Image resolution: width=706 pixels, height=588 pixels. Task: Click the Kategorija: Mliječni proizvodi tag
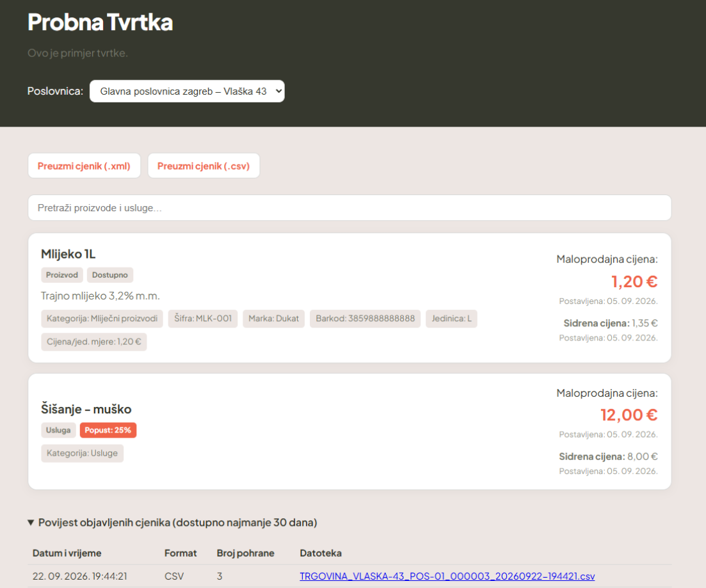pos(102,318)
